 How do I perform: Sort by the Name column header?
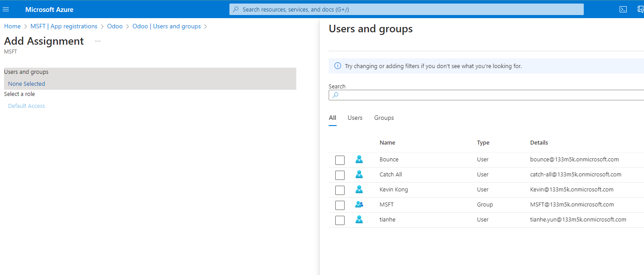pyautogui.click(x=388, y=142)
